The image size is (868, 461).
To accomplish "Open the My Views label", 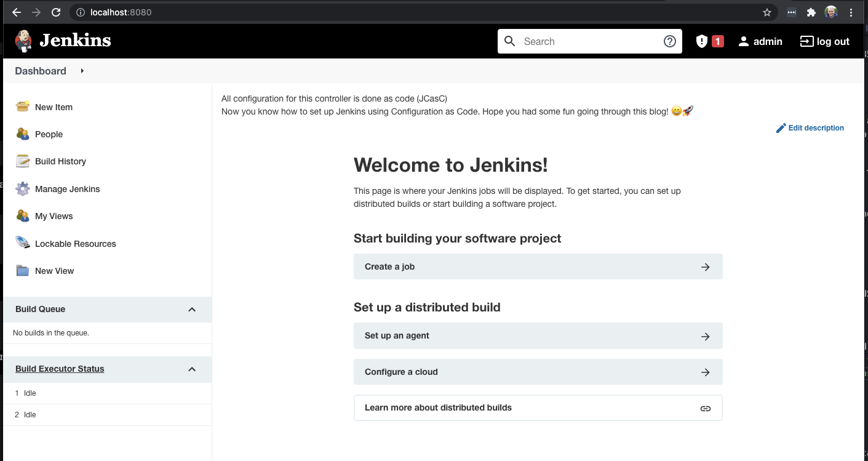I will pyautogui.click(x=54, y=216).
